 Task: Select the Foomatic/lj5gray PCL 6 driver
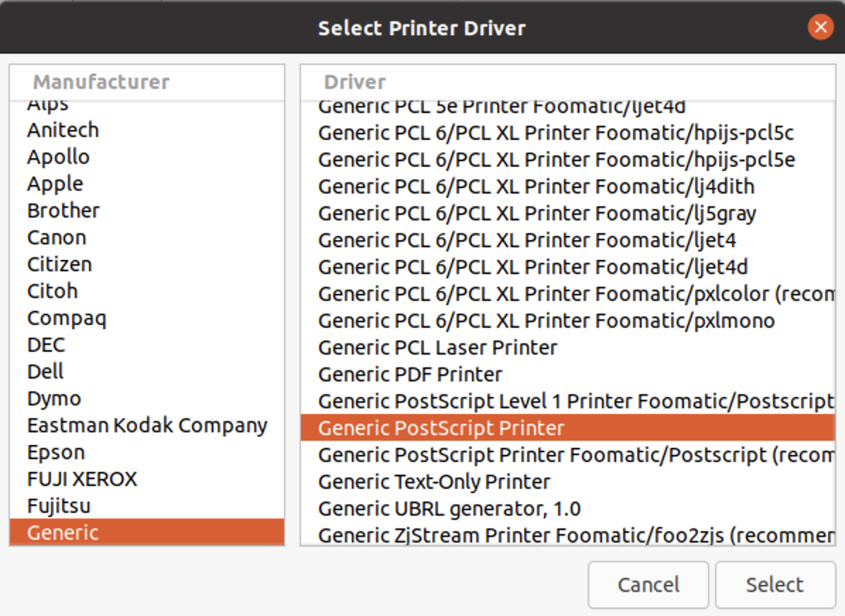[537, 213]
